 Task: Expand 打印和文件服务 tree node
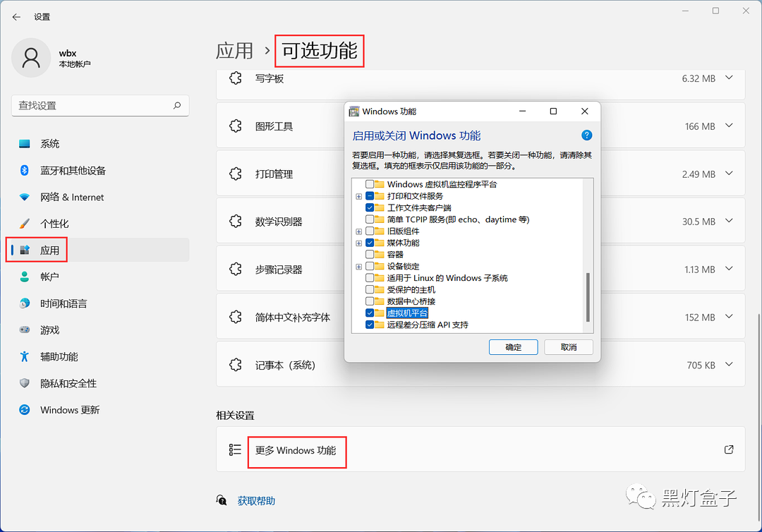pos(358,196)
